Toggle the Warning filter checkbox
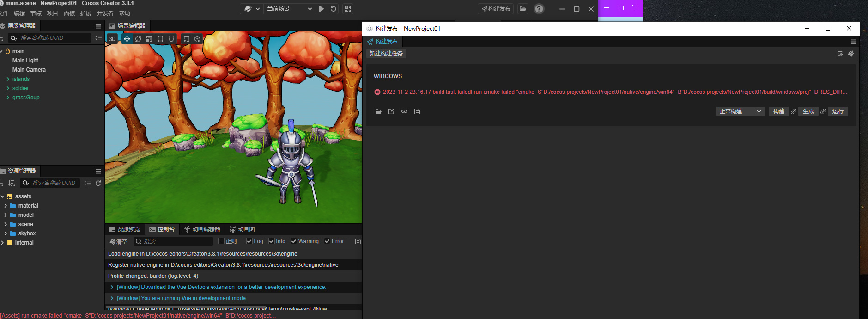Screen dimensions: 868x319 [294, 241]
